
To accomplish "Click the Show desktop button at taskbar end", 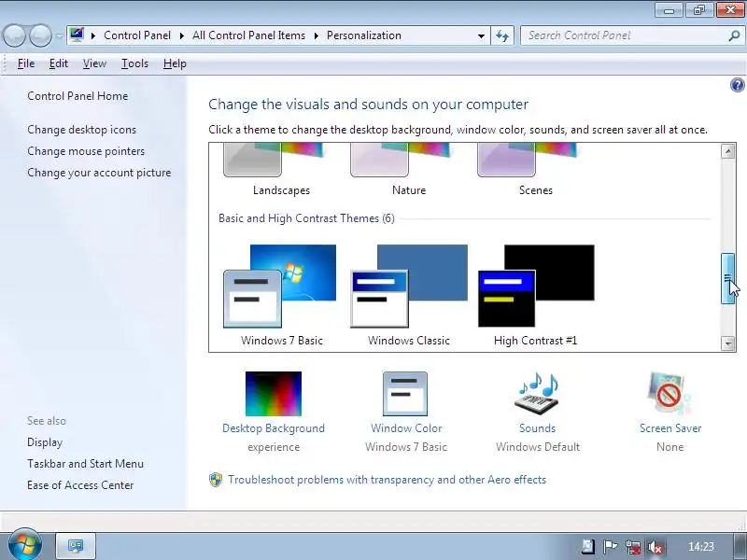I will click(740, 547).
